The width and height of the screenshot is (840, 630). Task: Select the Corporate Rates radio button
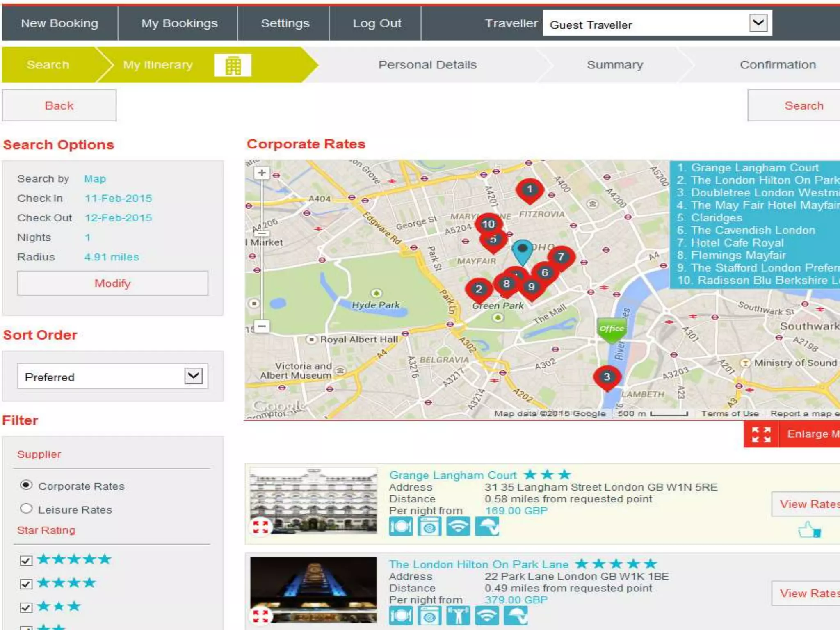(26, 485)
